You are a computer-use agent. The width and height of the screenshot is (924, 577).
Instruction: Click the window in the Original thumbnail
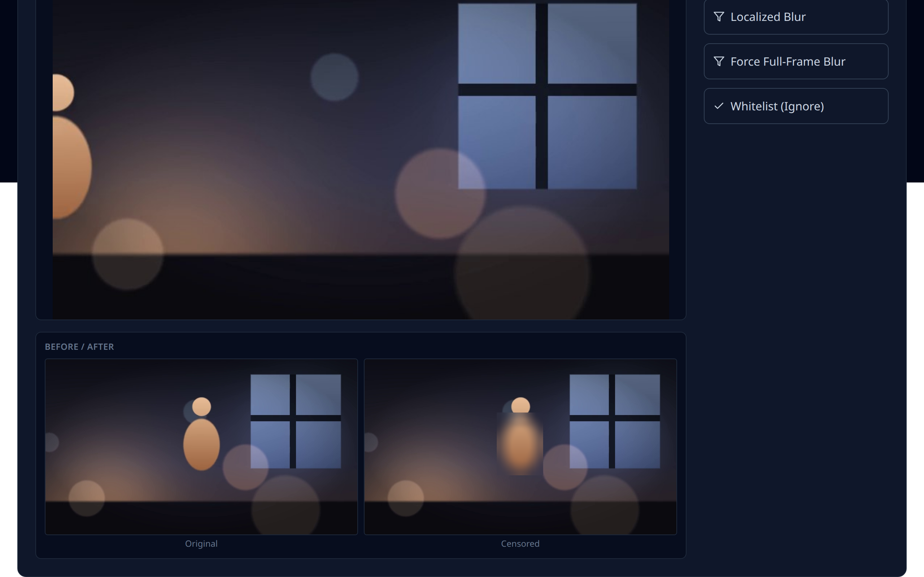click(296, 421)
